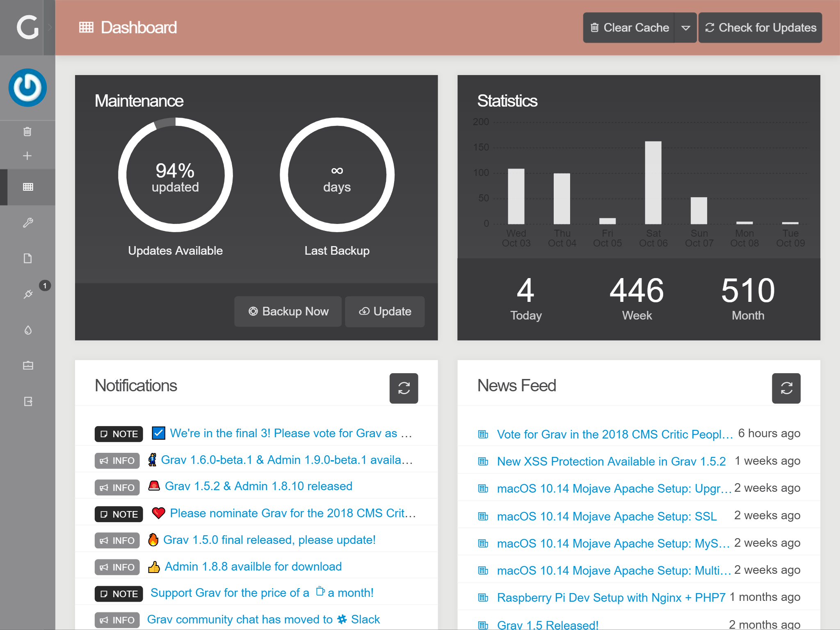Open Pages via the document icon

point(27,258)
